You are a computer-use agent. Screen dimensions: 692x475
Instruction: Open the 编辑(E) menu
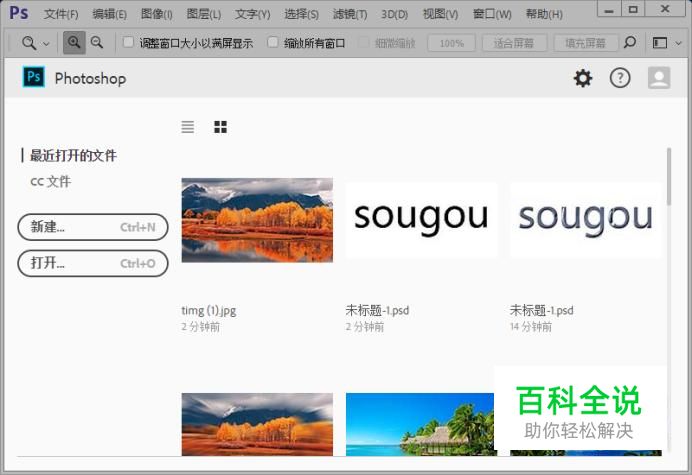[x=109, y=14]
